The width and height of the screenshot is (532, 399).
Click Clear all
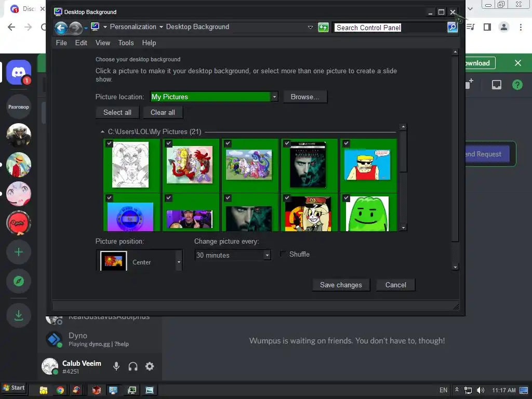pyautogui.click(x=163, y=112)
